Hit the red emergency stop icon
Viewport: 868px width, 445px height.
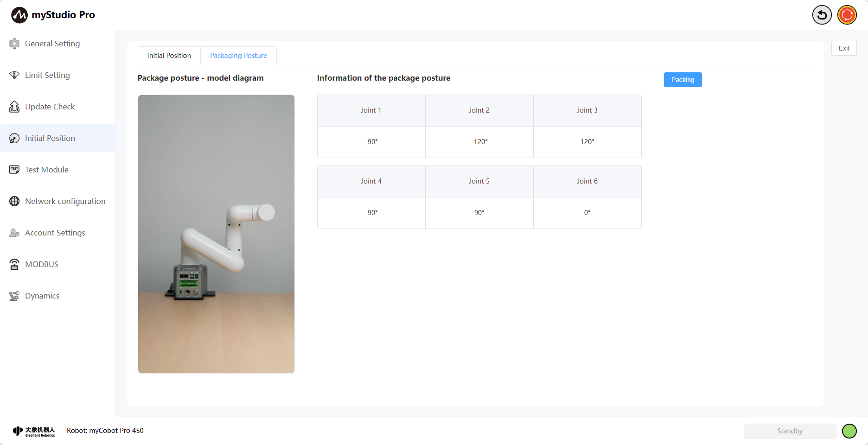click(847, 15)
